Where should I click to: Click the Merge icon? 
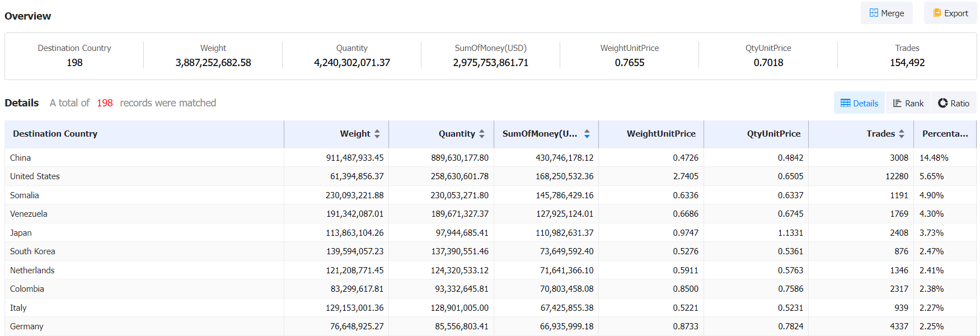coord(874,13)
